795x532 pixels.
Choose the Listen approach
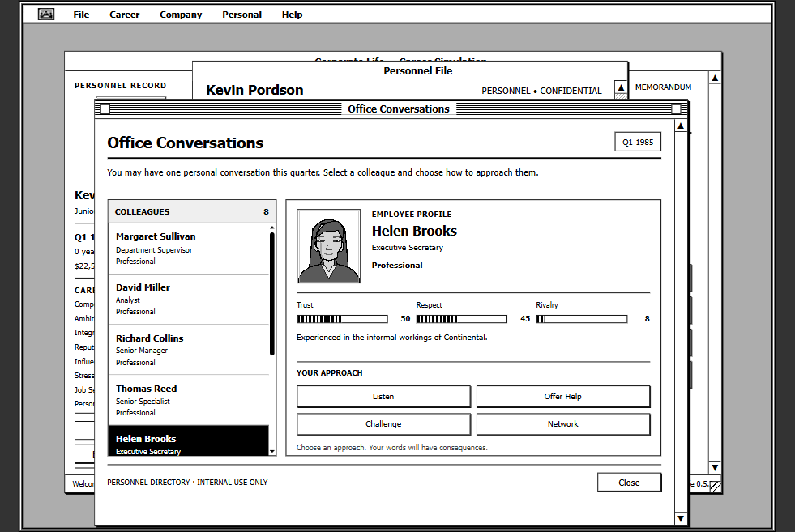pyautogui.click(x=384, y=397)
